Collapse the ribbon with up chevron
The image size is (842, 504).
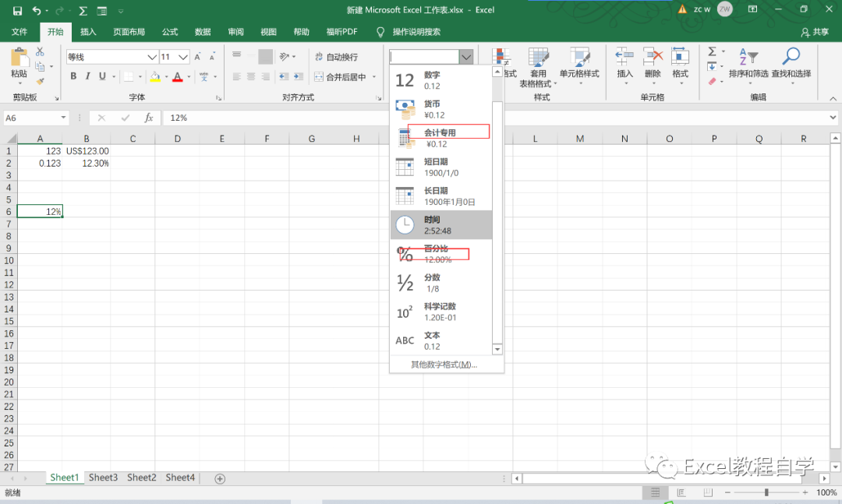tap(833, 98)
